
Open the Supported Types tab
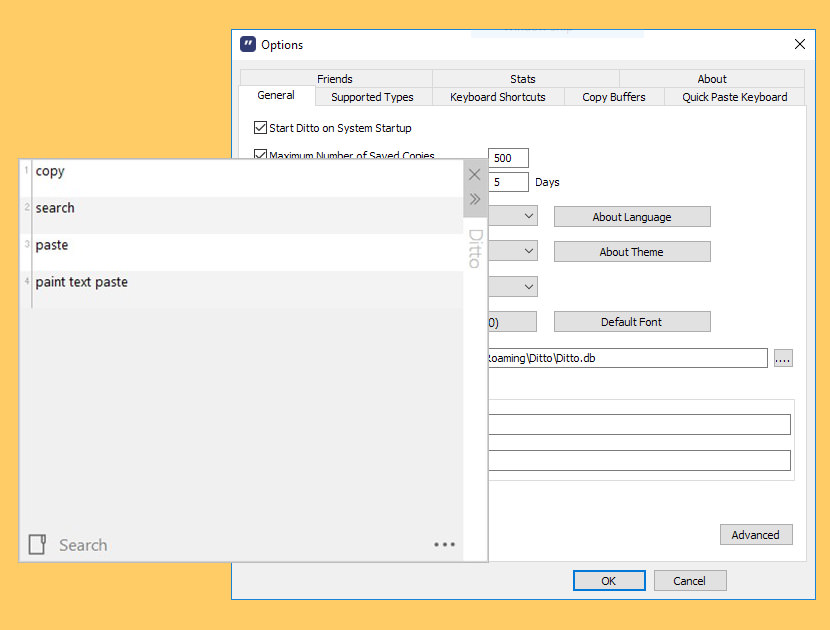point(373,97)
